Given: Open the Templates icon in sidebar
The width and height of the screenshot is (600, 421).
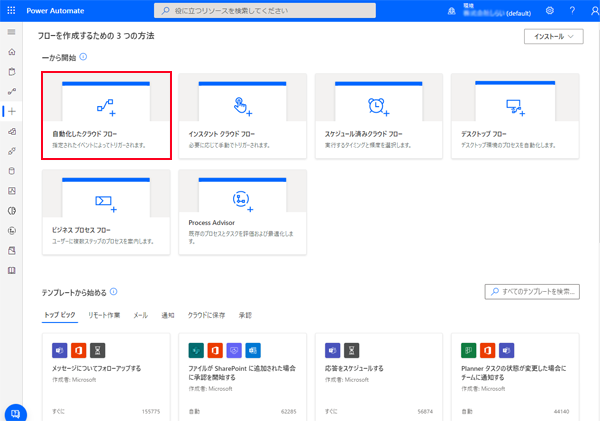Looking at the screenshot, I should pyautogui.click(x=12, y=131).
